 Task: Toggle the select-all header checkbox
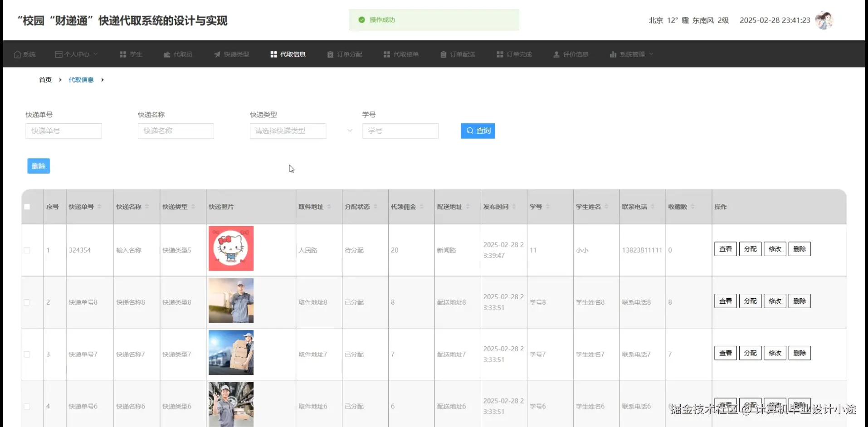27,207
